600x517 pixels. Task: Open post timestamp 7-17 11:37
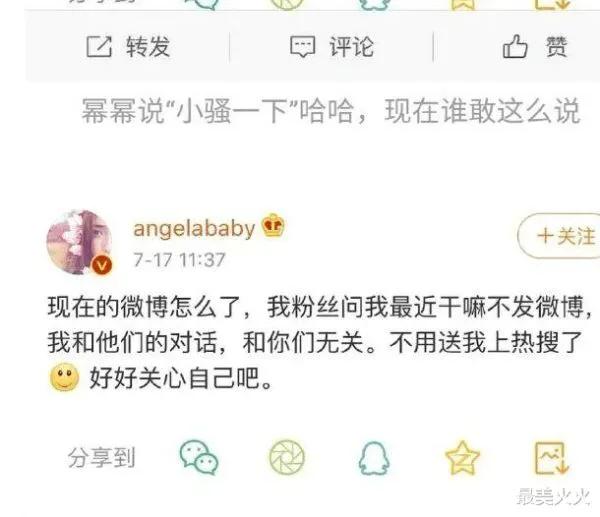(179, 260)
